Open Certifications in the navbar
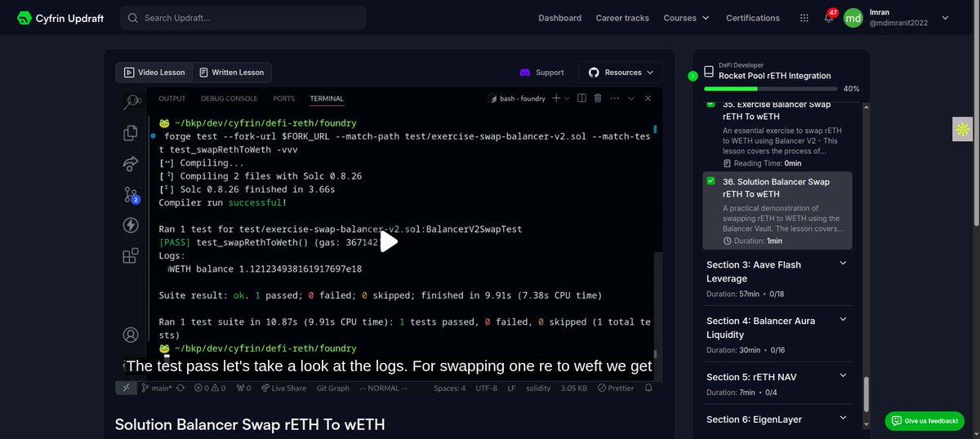The width and height of the screenshot is (980, 439). (x=753, y=18)
